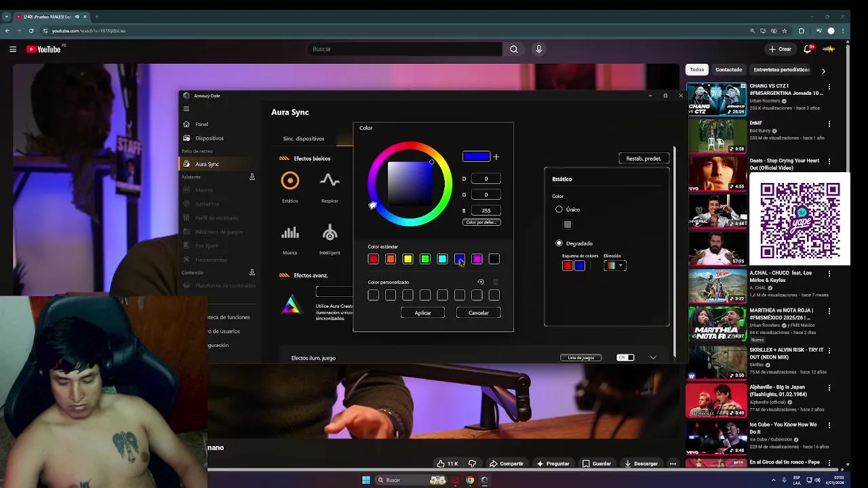This screenshot has height=488, width=868.
Task: Select the Único color radio button
Action: coord(559,209)
